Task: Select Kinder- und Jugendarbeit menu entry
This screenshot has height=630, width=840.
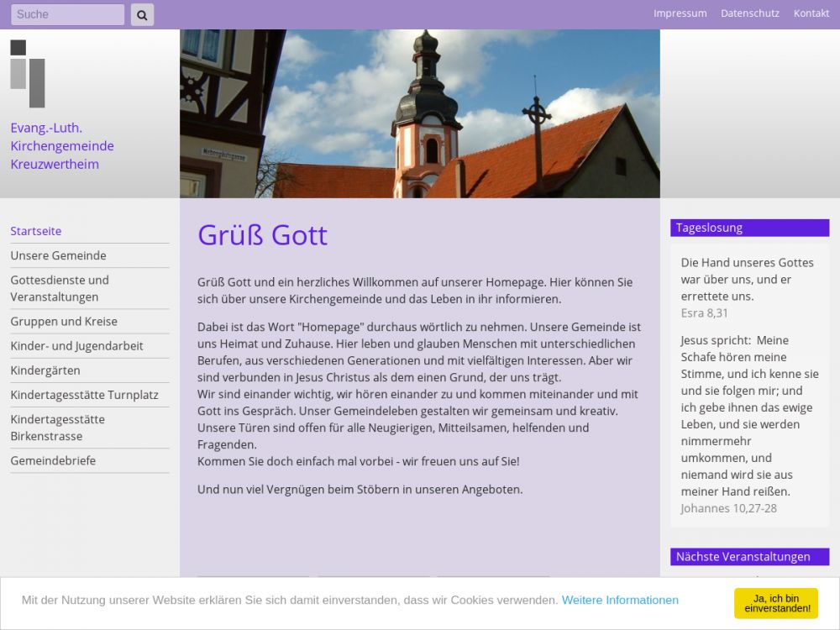Action: pos(76,345)
